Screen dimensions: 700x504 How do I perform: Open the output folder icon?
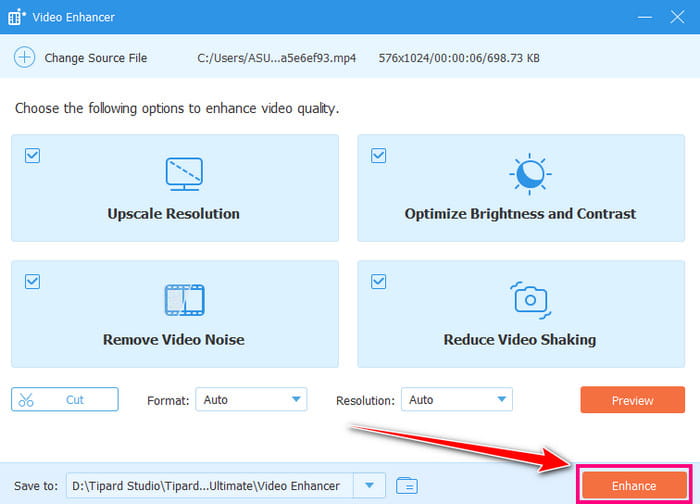coord(407,485)
